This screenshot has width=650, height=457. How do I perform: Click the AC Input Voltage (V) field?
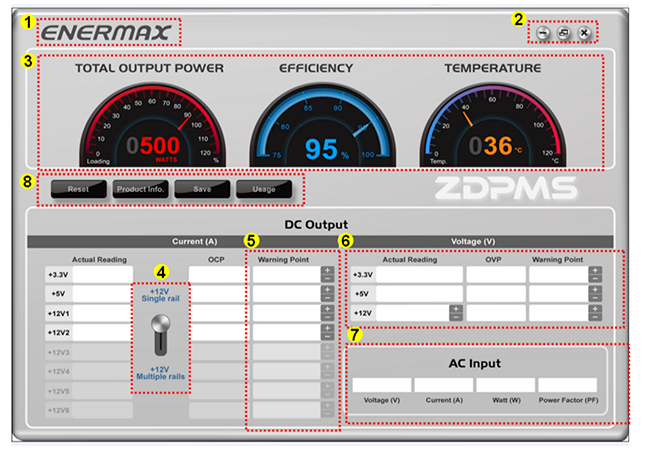tap(382, 385)
